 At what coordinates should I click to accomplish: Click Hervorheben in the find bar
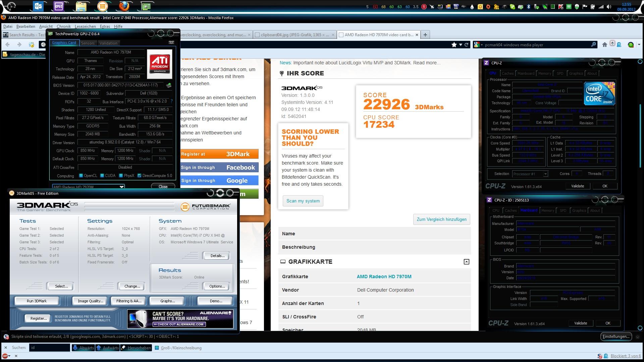pos(136,348)
